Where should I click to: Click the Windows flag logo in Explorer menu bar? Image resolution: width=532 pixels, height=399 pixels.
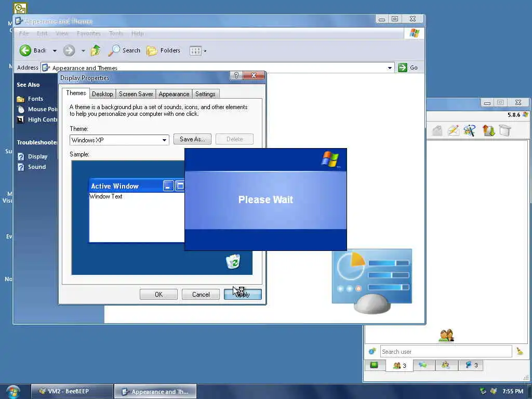tap(414, 33)
